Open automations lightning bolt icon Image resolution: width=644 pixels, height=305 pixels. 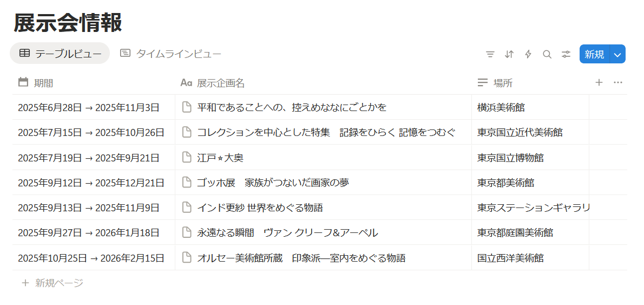(x=528, y=54)
